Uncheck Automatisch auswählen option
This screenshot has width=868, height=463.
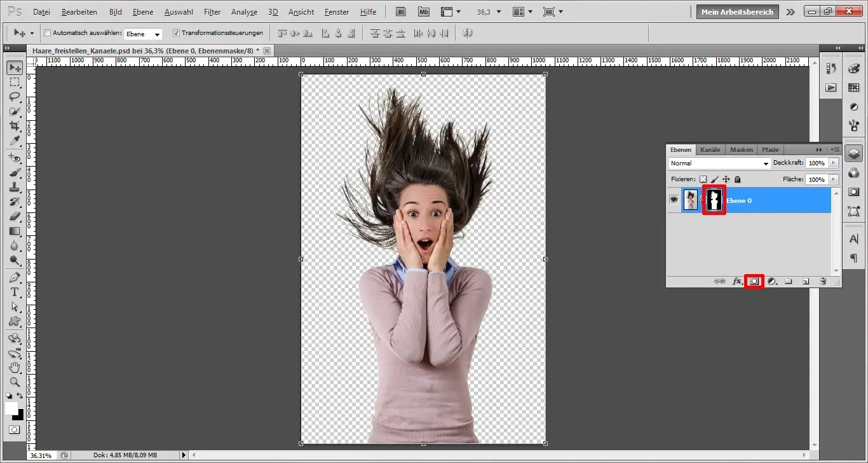[x=48, y=33]
